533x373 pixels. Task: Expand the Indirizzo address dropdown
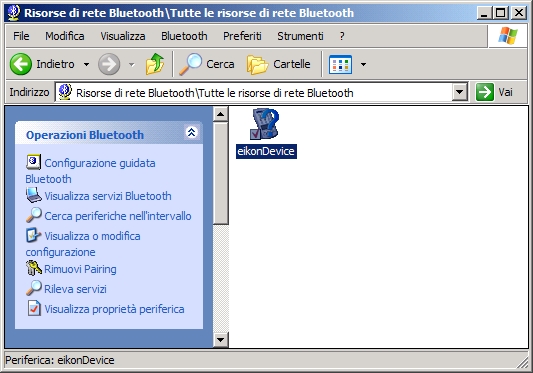pyautogui.click(x=460, y=92)
